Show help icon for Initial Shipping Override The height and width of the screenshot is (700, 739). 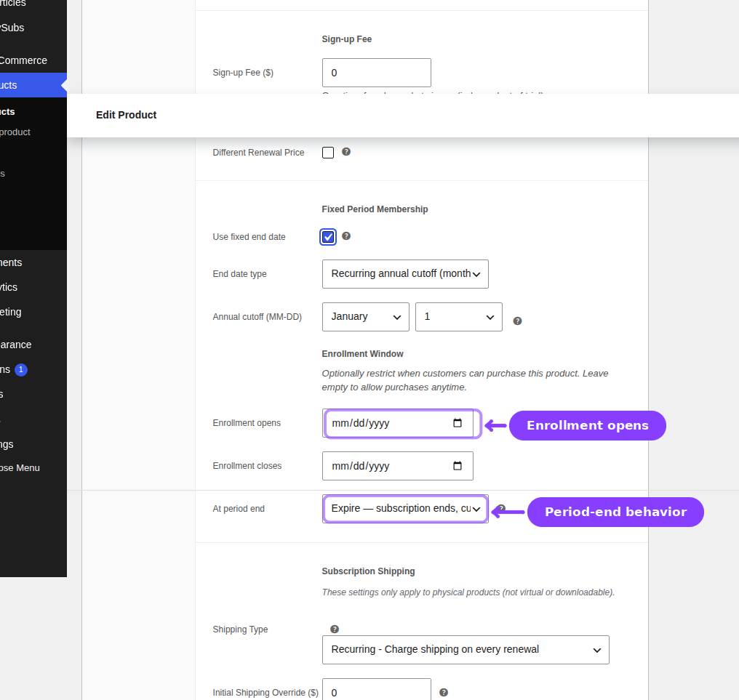[x=444, y=692]
